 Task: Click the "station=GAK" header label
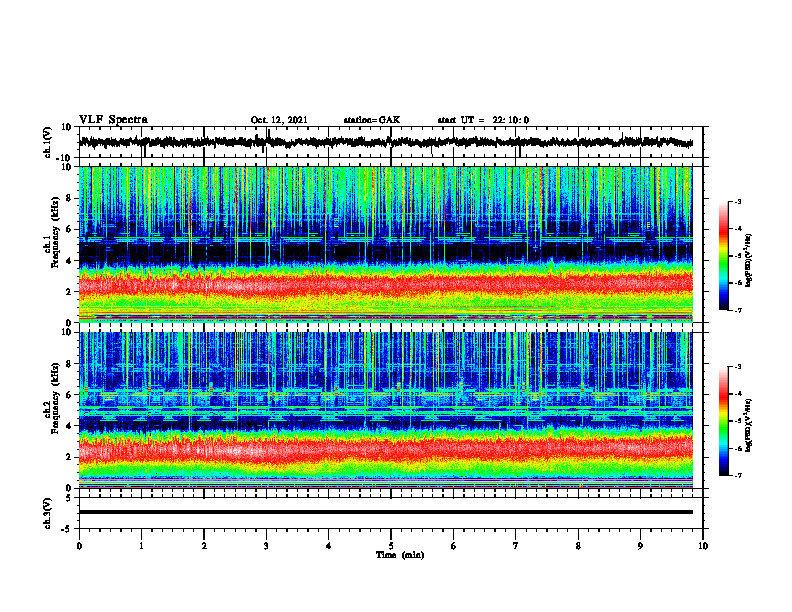coord(372,120)
